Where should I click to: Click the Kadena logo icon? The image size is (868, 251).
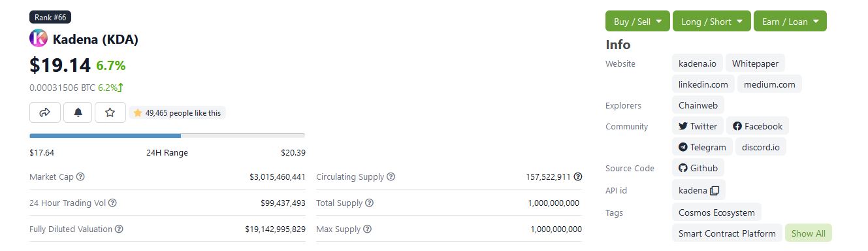coord(39,39)
